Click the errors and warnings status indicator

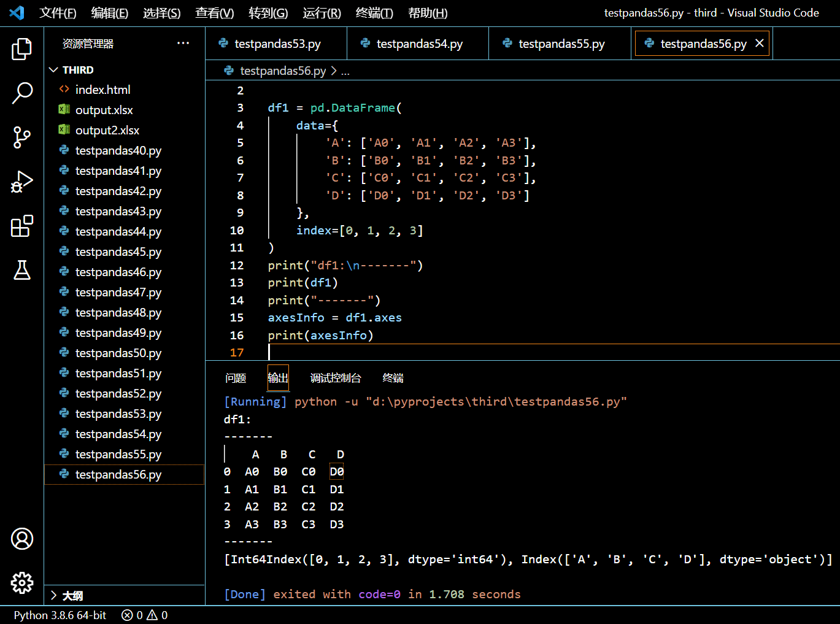[145, 615]
